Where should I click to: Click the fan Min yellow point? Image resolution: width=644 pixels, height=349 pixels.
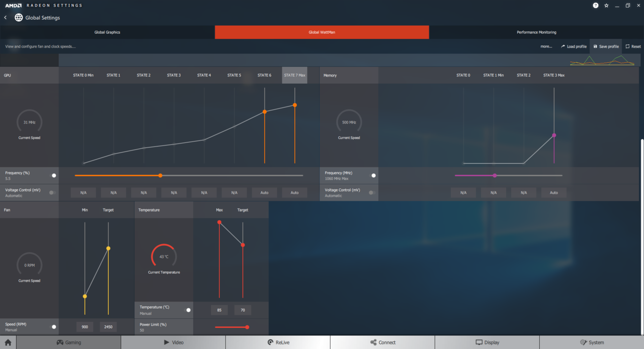pyautogui.click(x=85, y=296)
